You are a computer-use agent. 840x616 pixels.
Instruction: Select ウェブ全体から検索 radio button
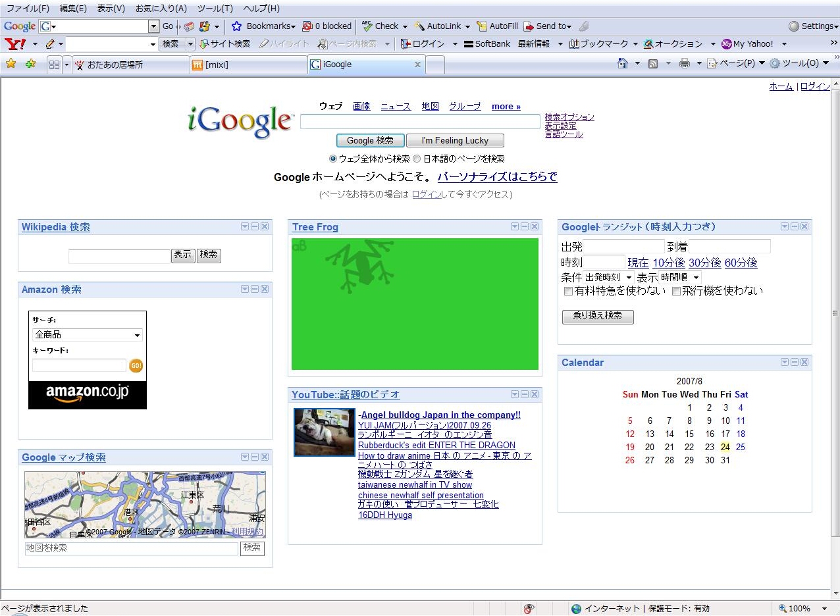(x=333, y=159)
